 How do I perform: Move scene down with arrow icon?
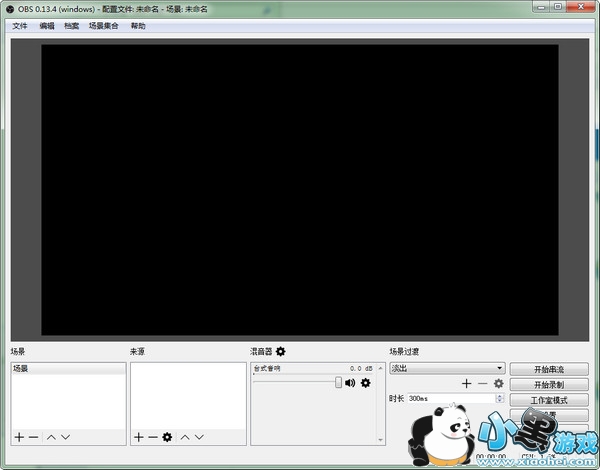[65, 437]
